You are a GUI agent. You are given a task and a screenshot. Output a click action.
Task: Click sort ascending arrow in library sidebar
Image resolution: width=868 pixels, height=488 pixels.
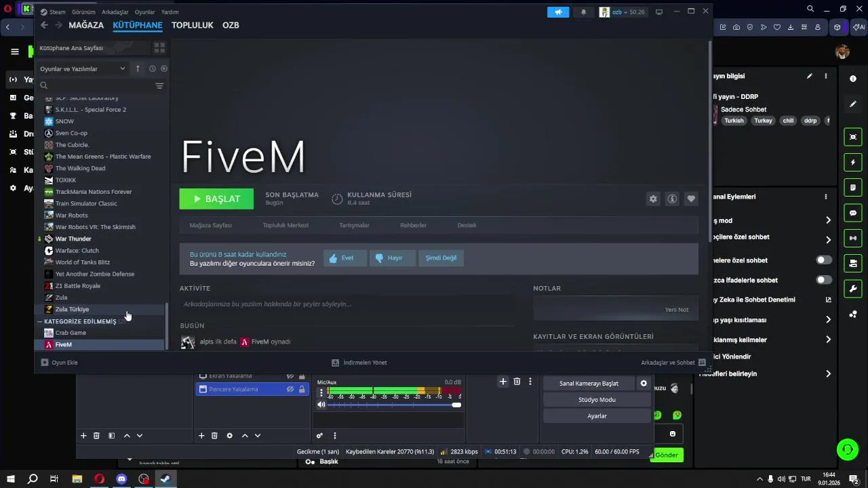point(138,68)
